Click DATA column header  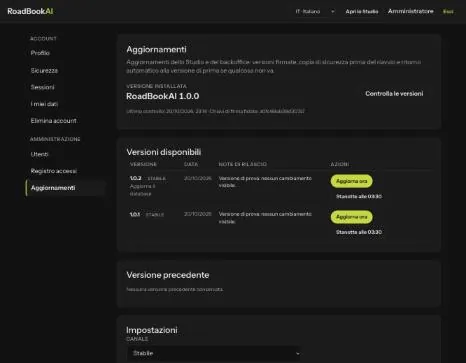point(191,164)
